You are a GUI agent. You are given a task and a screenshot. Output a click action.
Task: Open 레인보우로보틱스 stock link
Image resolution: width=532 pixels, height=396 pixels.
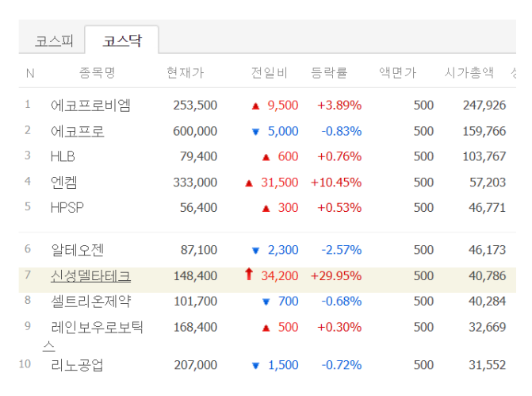tap(93, 336)
